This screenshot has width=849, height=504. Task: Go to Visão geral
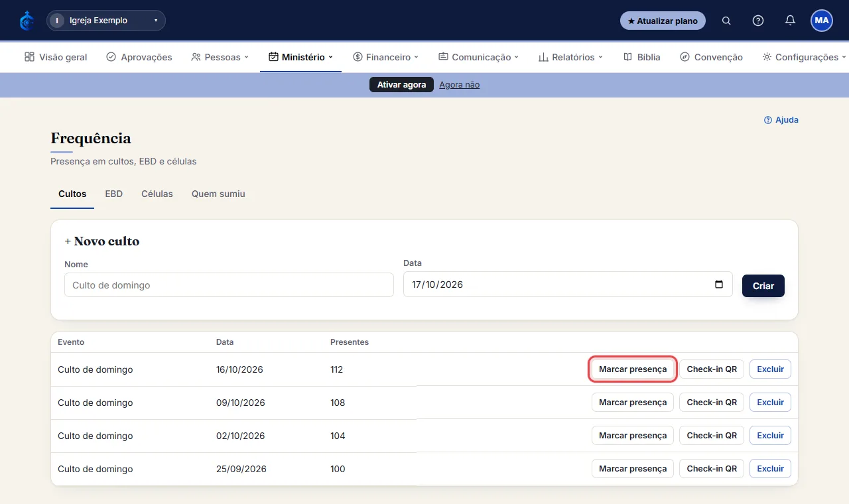(56, 57)
